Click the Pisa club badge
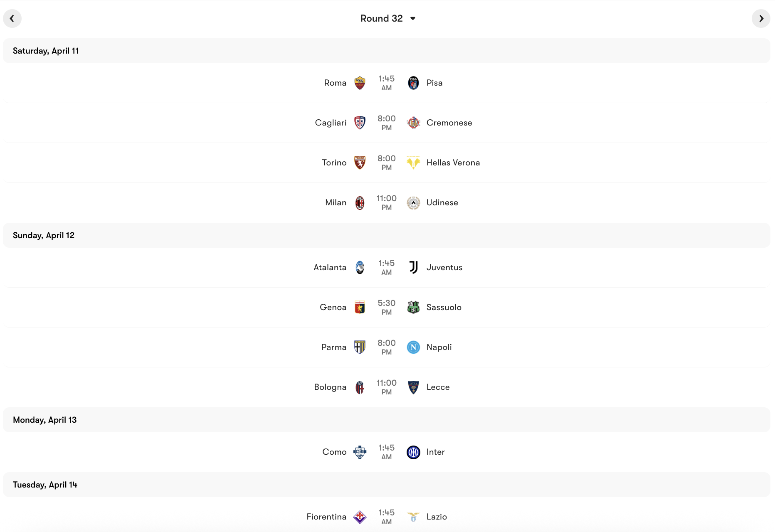 coord(413,83)
